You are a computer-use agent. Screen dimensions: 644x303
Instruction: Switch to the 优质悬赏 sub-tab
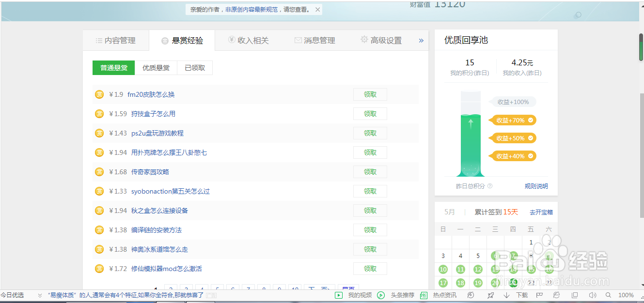(x=156, y=68)
